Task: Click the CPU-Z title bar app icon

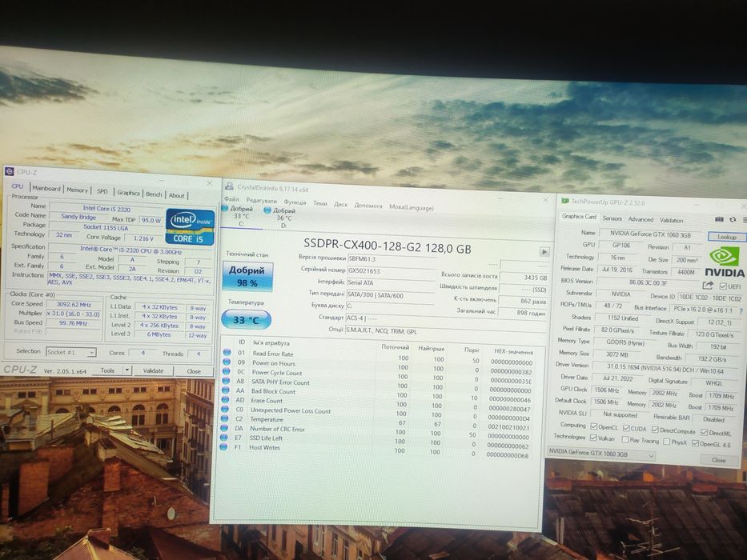Action: 9,171
